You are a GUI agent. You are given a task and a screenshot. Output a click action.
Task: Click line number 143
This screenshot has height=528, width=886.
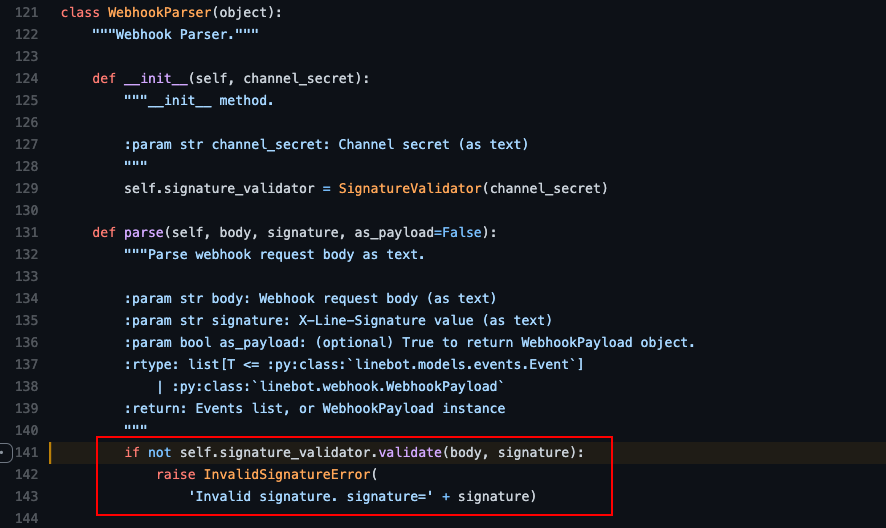click(27, 496)
